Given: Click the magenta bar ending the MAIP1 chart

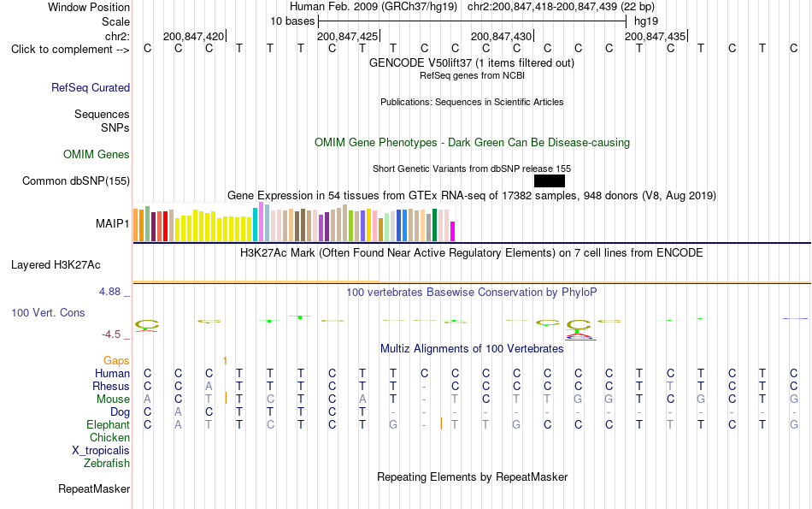Looking at the screenshot, I should click(x=453, y=232).
